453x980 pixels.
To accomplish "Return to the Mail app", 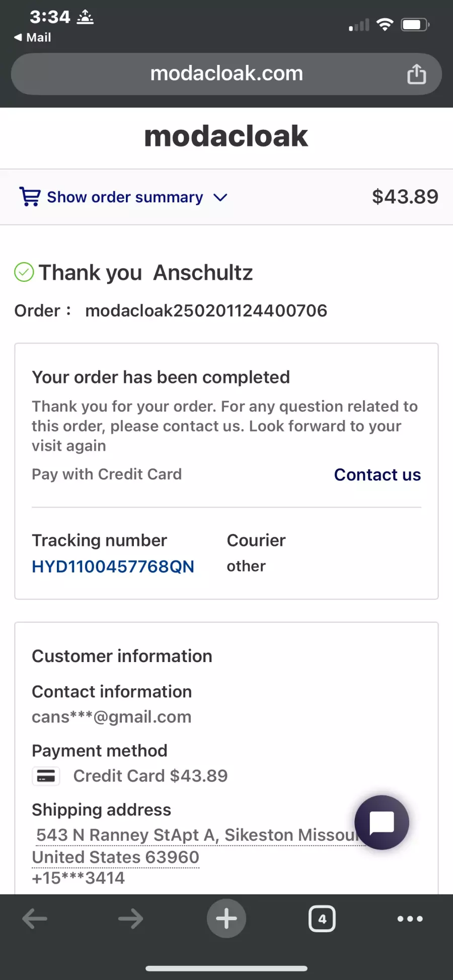I will (33, 37).
